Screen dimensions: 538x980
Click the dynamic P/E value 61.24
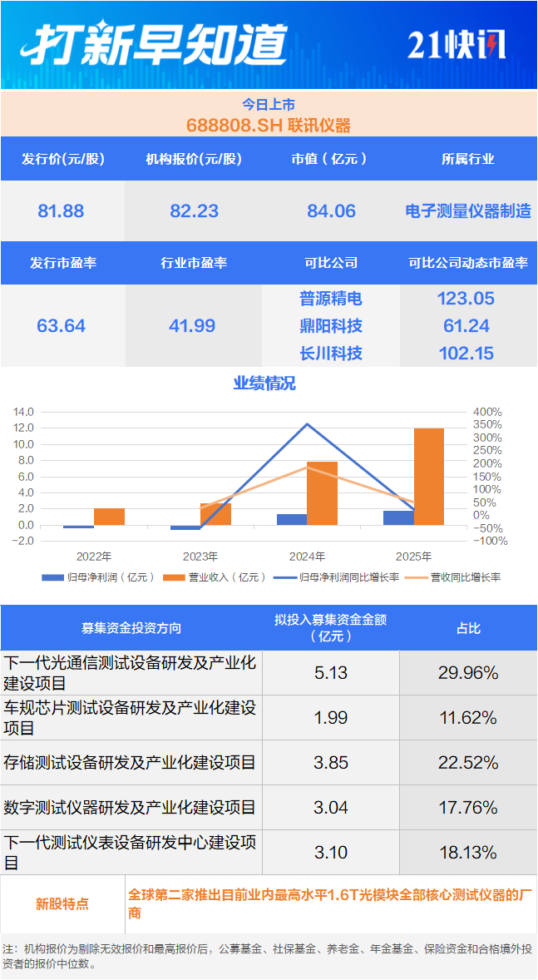click(466, 326)
